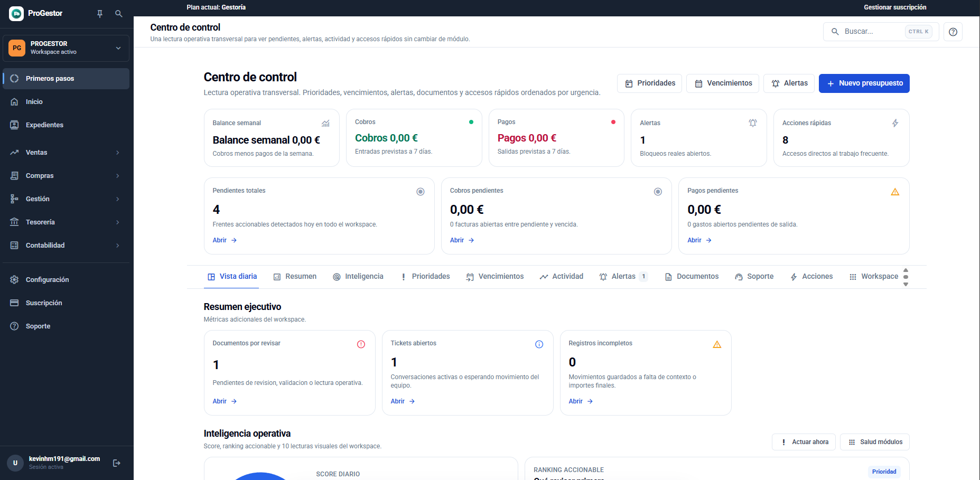Switch to the Actividad tab

pyautogui.click(x=562, y=277)
